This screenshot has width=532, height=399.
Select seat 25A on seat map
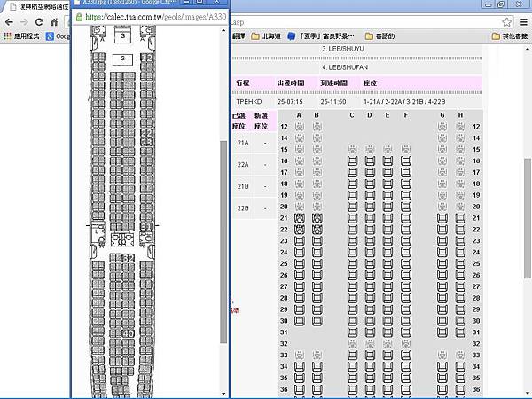(x=300, y=263)
